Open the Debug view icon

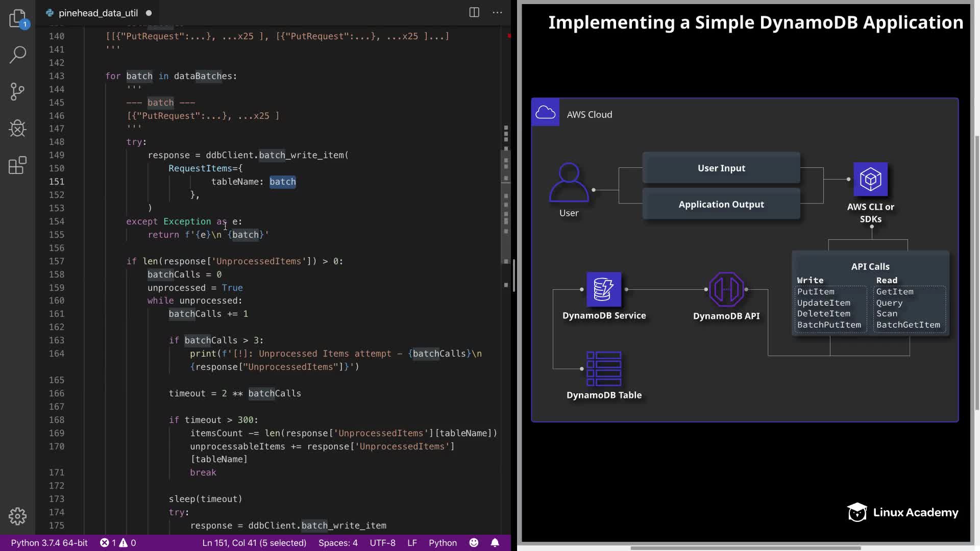[17, 128]
